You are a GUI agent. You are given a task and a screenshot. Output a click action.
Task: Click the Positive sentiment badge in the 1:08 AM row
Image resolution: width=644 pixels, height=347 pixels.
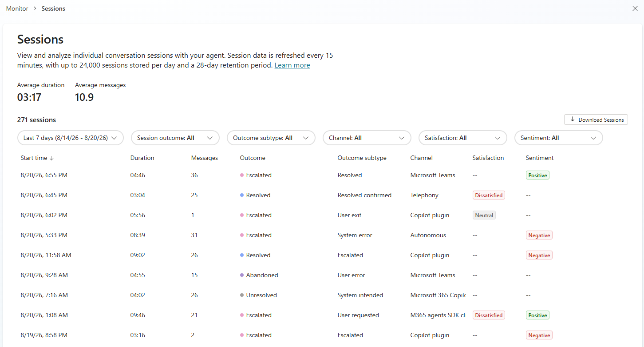pos(537,315)
